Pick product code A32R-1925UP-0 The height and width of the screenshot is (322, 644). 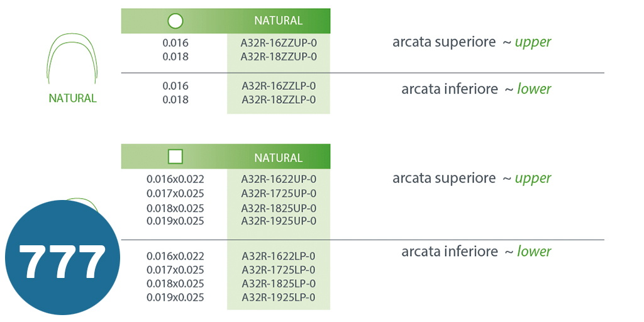pyautogui.click(x=279, y=221)
